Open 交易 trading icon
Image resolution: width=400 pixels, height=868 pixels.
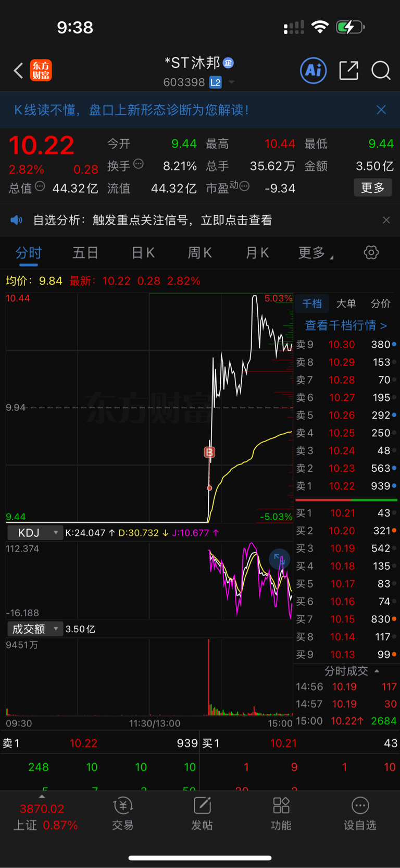(x=123, y=813)
